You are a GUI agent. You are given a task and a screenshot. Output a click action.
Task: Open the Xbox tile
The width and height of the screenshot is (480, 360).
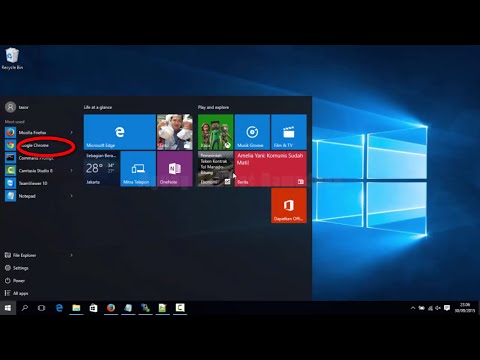(216, 132)
